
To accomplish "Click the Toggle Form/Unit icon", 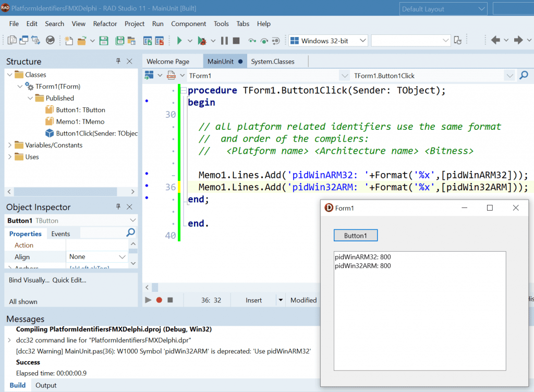I will click(36, 40).
